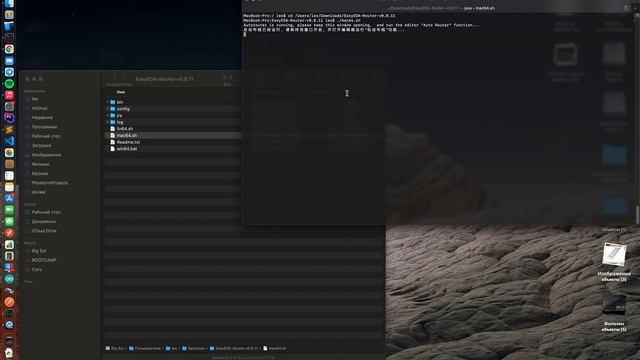Screen dimensions: 640x360
Task: Expand the jre folder disclosure triangle
Action: click(x=108, y=116)
